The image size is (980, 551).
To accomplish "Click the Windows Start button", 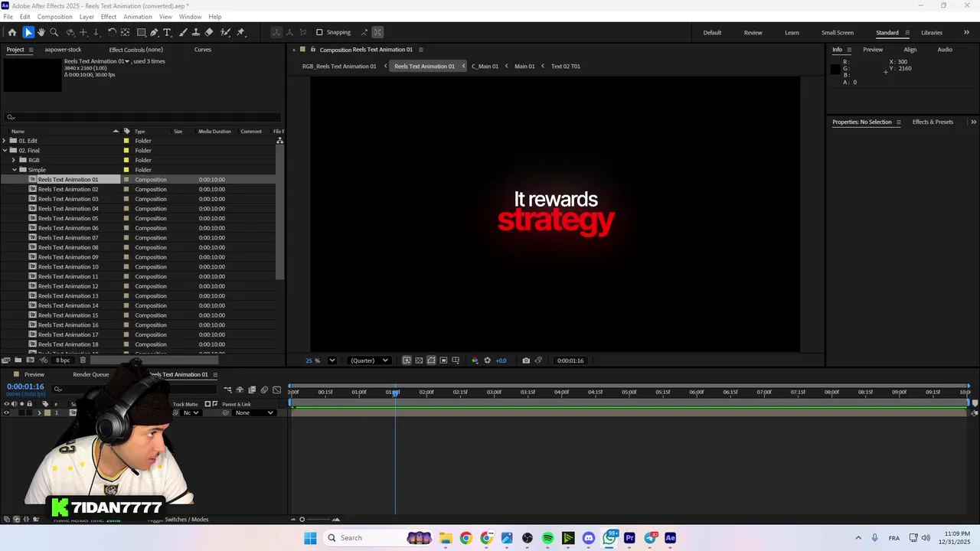I will pyautogui.click(x=310, y=538).
